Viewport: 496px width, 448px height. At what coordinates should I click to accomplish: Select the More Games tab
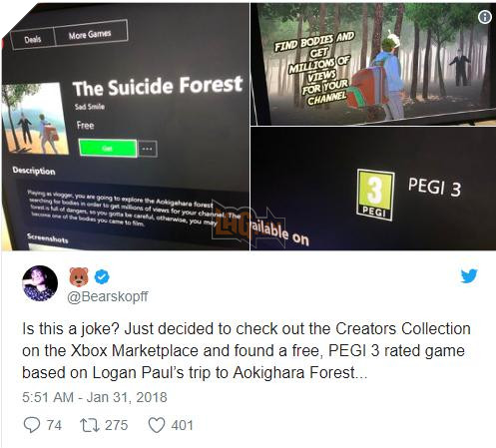[90, 35]
